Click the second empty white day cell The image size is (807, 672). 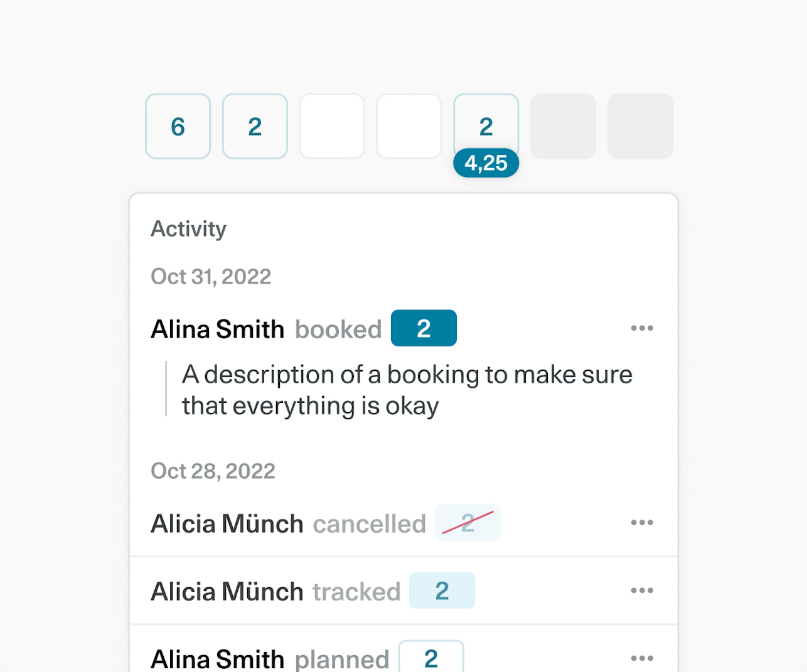[x=409, y=126]
